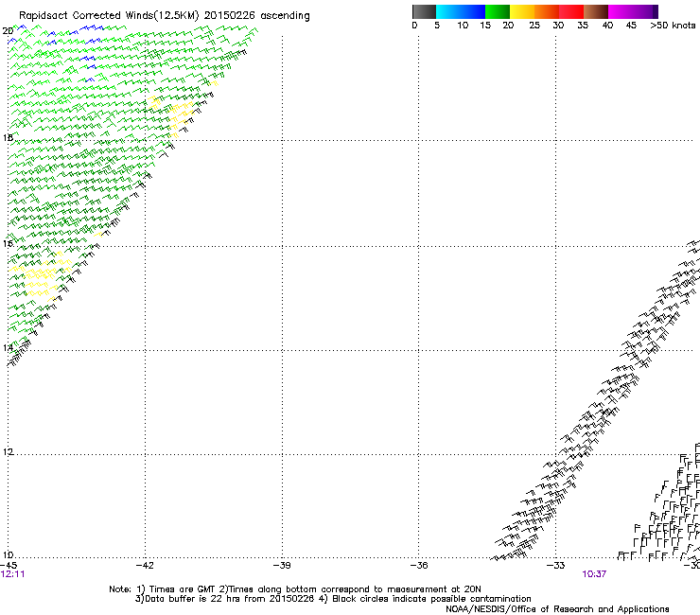This screenshot has height=615, width=700.
Task: Select the date '20150226' in the title
Action: pos(230,15)
